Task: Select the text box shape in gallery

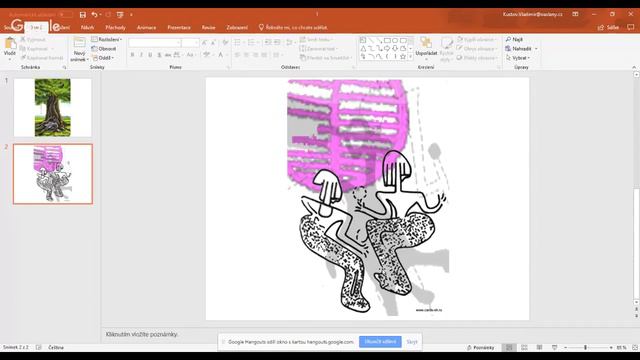Action: tap(363, 40)
